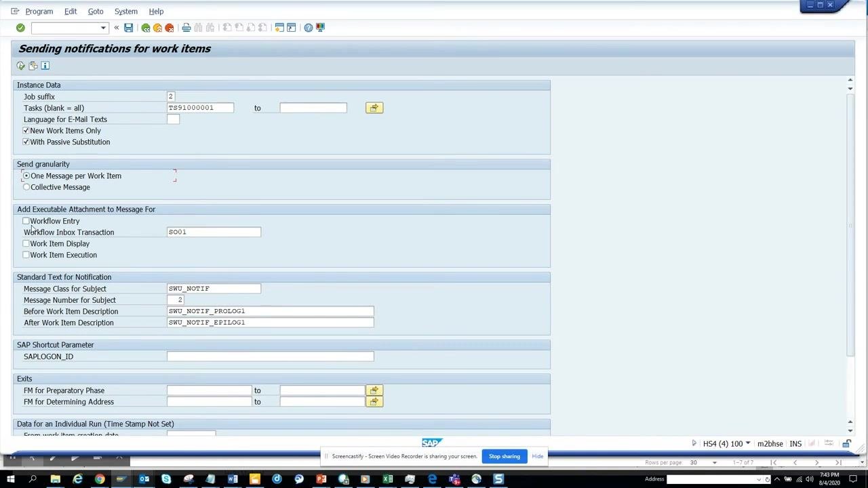868x488 pixels.
Task: Click the Language for E-Mail Texts field
Action: (x=174, y=119)
